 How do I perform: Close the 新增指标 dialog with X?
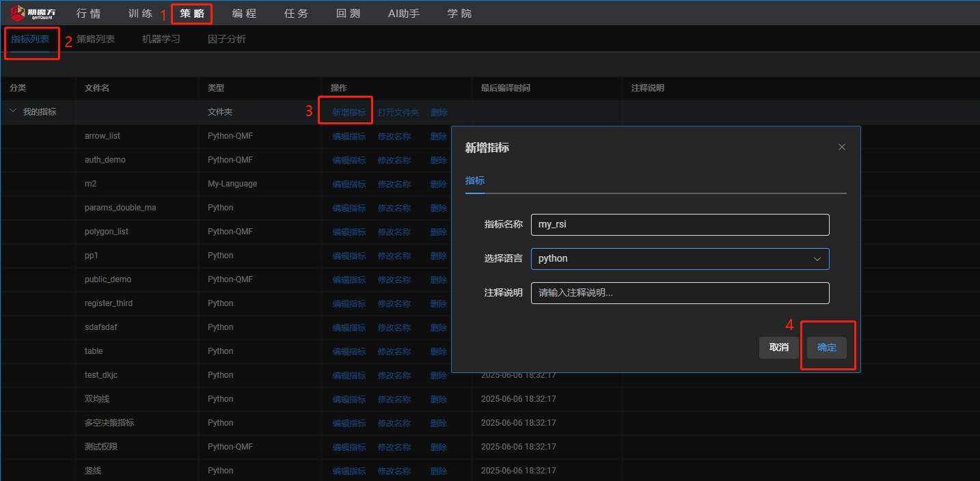pos(842,147)
